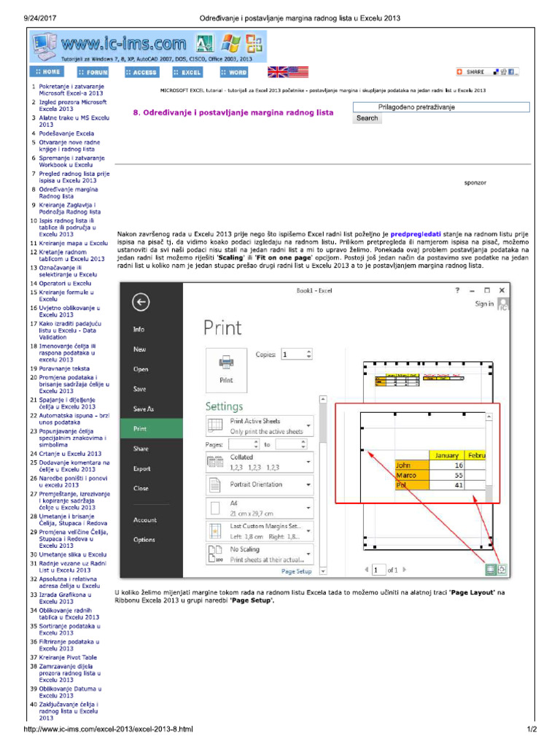Click the settings panel scrollbar down arrow
The image size is (560, 747).
pyautogui.click(x=323, y=570)
